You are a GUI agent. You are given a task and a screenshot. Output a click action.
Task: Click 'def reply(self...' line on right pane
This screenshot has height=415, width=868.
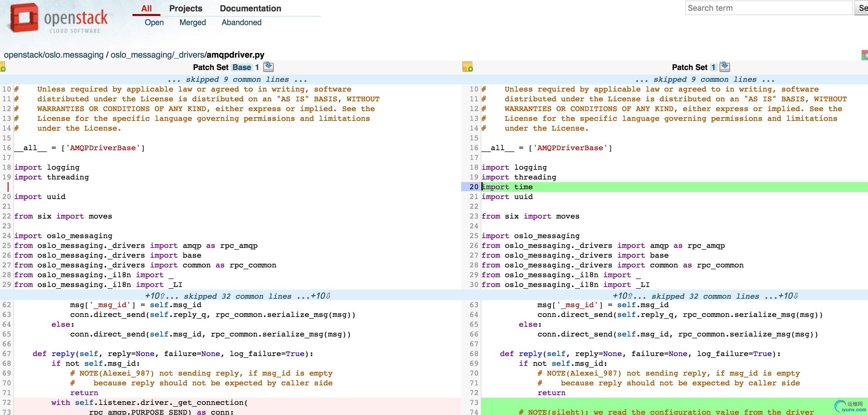(640, 354)
